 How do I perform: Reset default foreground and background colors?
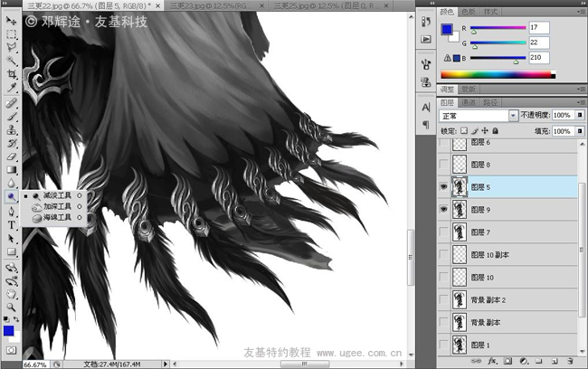pos(6,319)
